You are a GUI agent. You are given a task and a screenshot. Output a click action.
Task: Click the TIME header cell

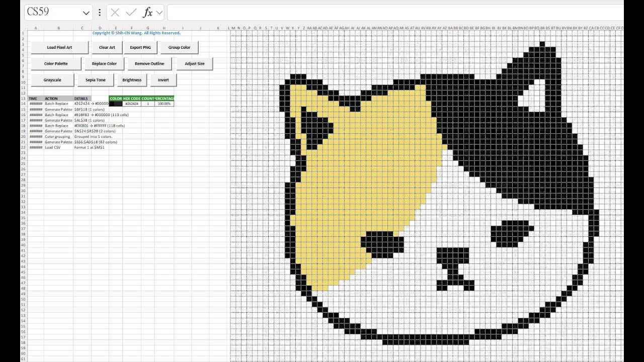pyautogui.click(x=36, y=99)
